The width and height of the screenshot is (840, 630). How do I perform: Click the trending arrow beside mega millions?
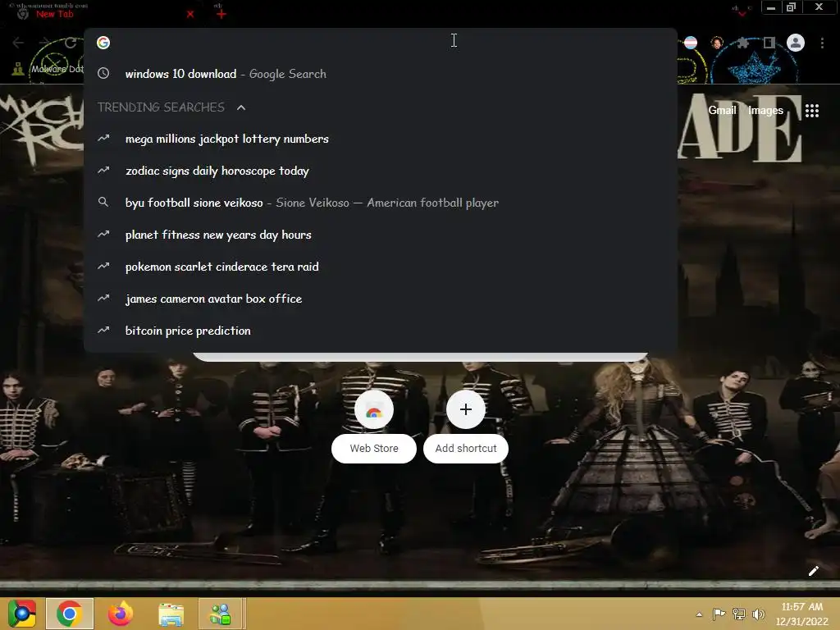click(x=103, y=138)
